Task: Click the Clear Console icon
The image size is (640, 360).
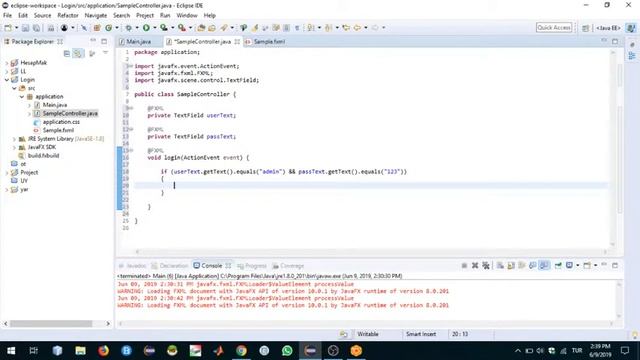Action: (500, 266)
